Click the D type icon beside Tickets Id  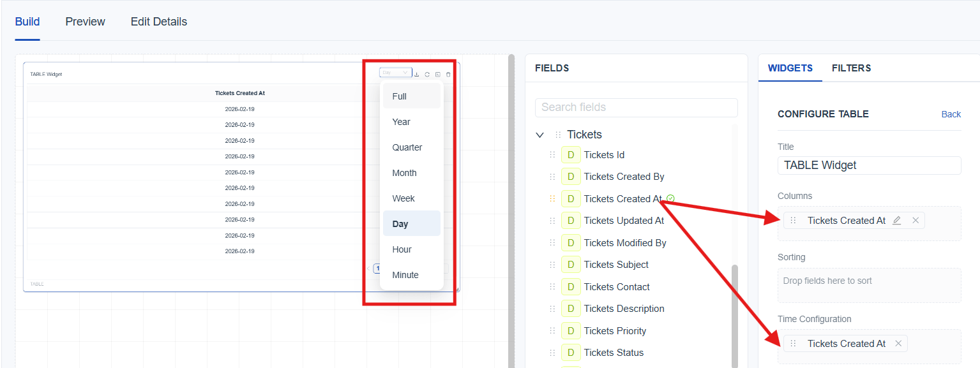tap(570, 155)
